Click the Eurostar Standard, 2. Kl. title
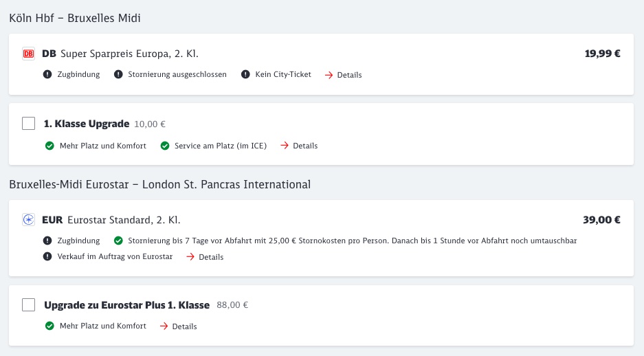Screen dimensions: 644x356 click(x=124, y=220)
